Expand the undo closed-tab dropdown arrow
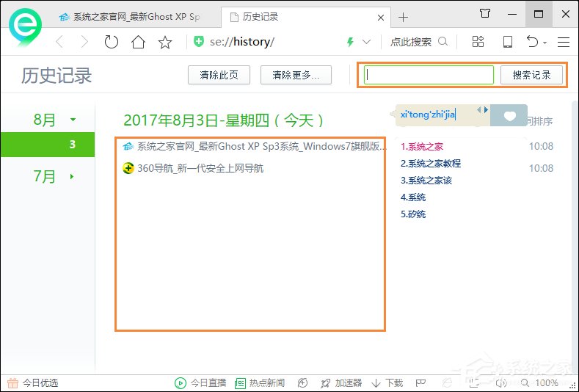This screenshot has width=579, height=392. [545, 43]
